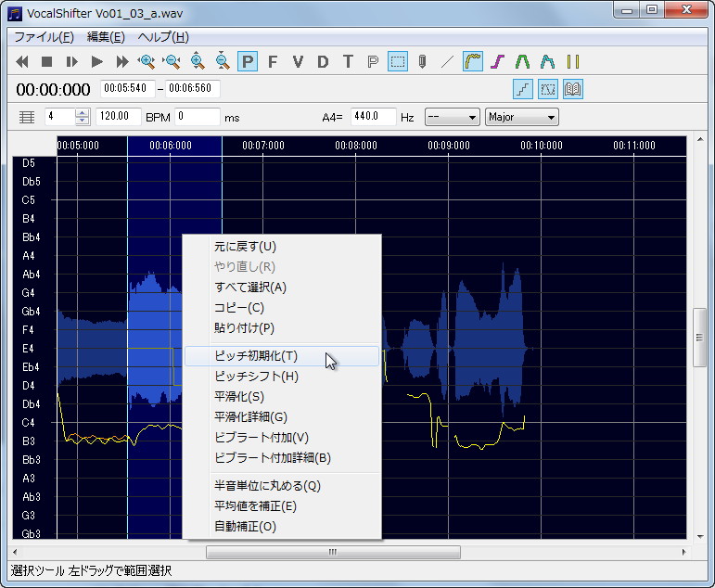This screenshot has height=588, width=715.
Task: Select 半音単位に丸める(Q) in context menu
Action: [x=282, y=486]
